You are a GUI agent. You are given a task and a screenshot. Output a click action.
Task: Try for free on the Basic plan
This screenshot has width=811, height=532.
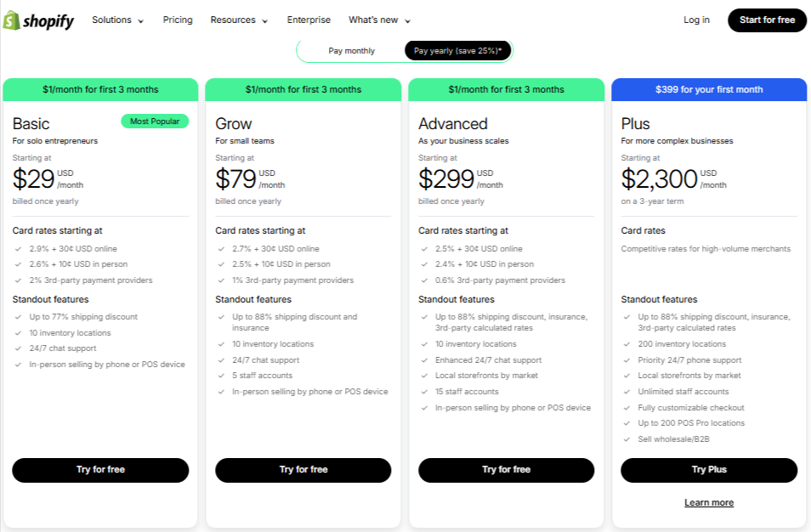tap(100, 470)
